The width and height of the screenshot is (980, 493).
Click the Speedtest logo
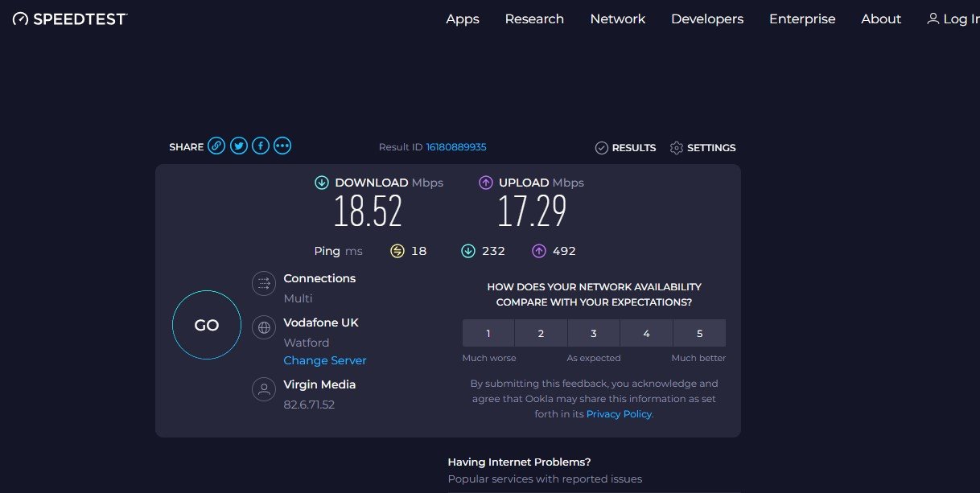70,18
